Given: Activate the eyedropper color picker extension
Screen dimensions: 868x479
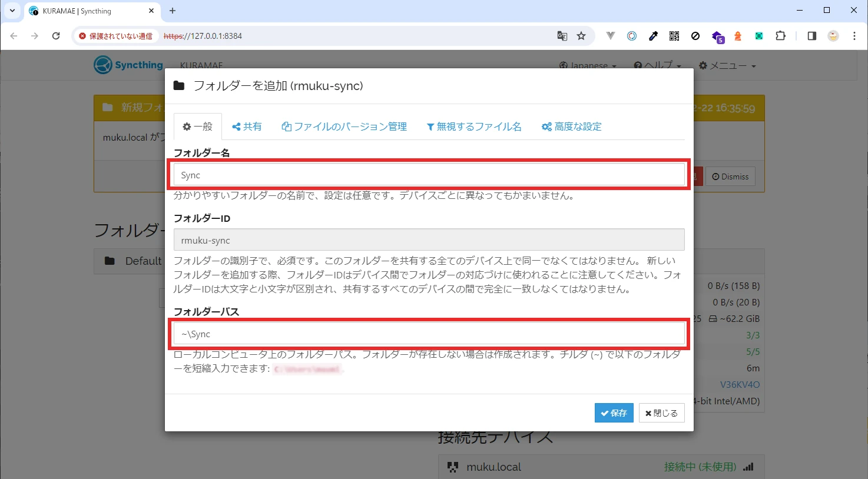Looking at the screenshot, I should point(653,36).
